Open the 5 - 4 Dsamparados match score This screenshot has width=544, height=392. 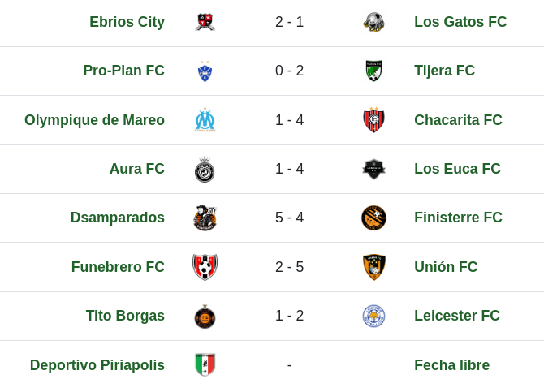click(x=289, y=218)
